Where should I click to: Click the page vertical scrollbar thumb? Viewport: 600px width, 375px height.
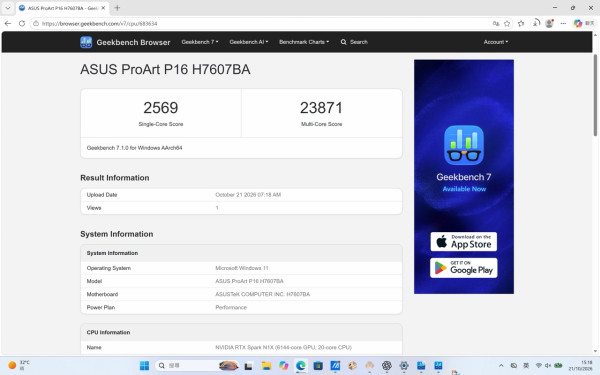pos(595,95)
